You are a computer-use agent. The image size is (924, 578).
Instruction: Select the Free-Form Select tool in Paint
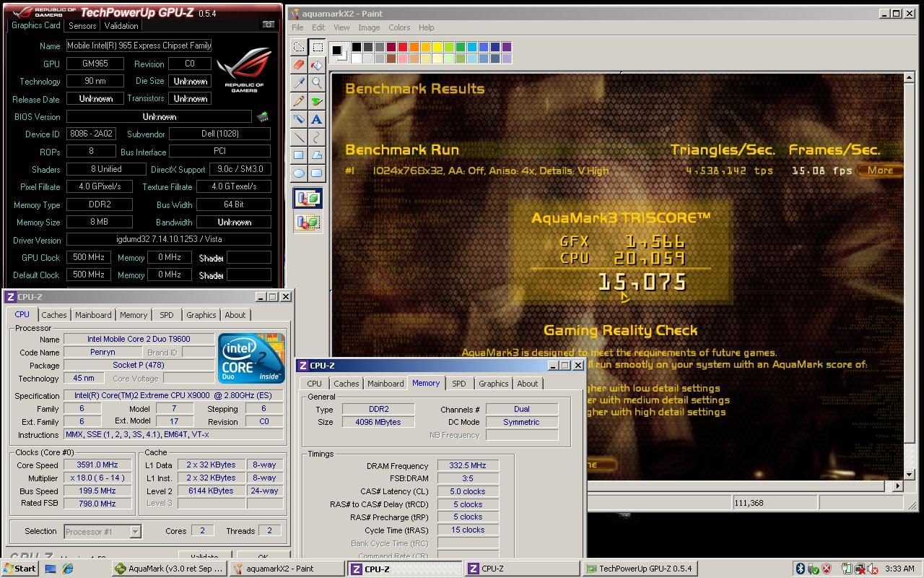pyautogui.click(x=299, y=48)
